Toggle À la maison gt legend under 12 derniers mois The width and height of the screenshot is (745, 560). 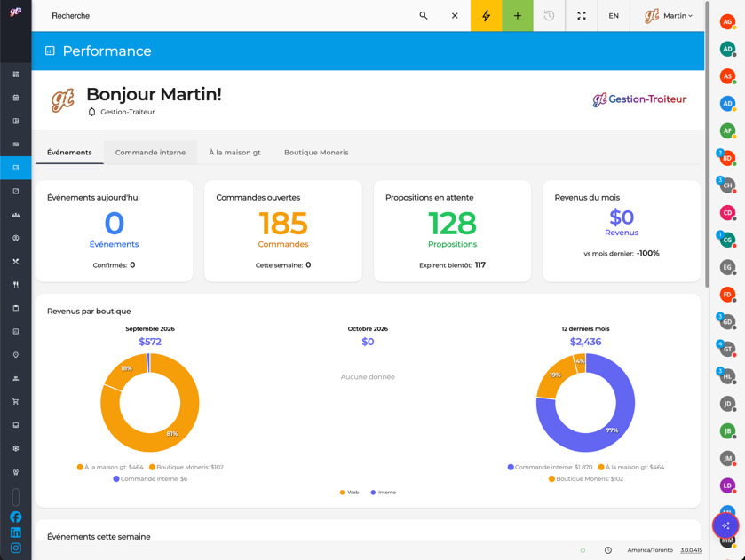tap(631, 467)
